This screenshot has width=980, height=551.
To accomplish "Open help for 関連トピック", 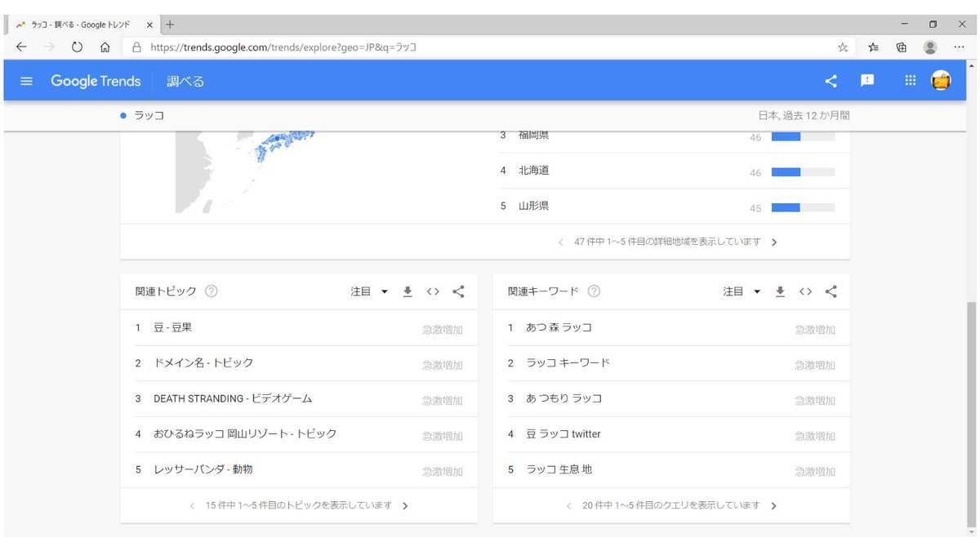I will coord(212,291).
